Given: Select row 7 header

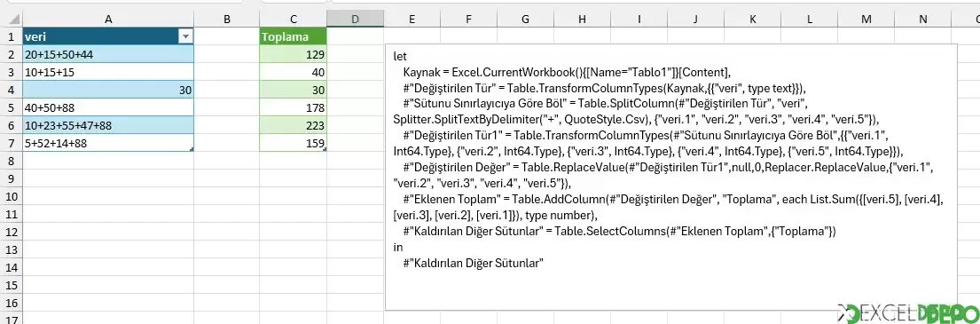Looking at the screenshot, I should [x=11, y=143].
